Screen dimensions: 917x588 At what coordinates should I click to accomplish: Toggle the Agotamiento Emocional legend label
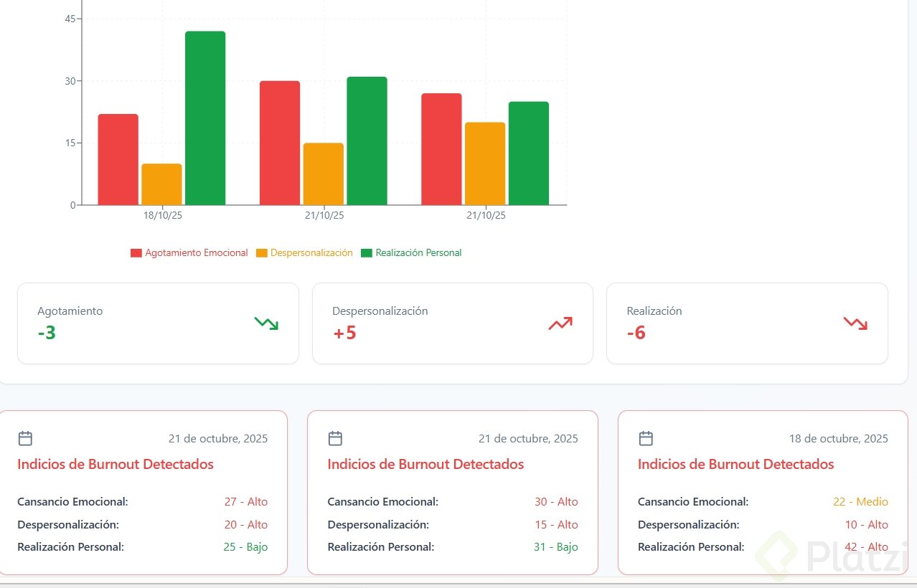tap(197, 253)
